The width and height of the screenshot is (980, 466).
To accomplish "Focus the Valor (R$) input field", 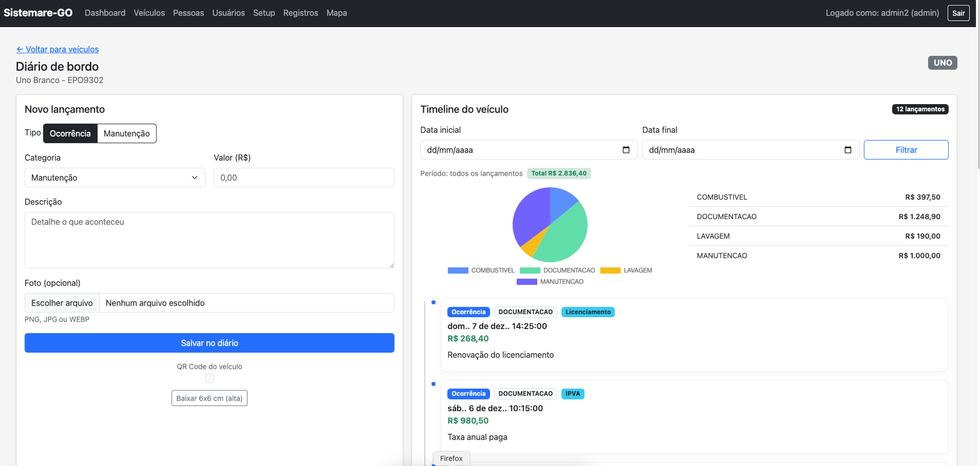I will pyautogui.click(x=304, y=178).
